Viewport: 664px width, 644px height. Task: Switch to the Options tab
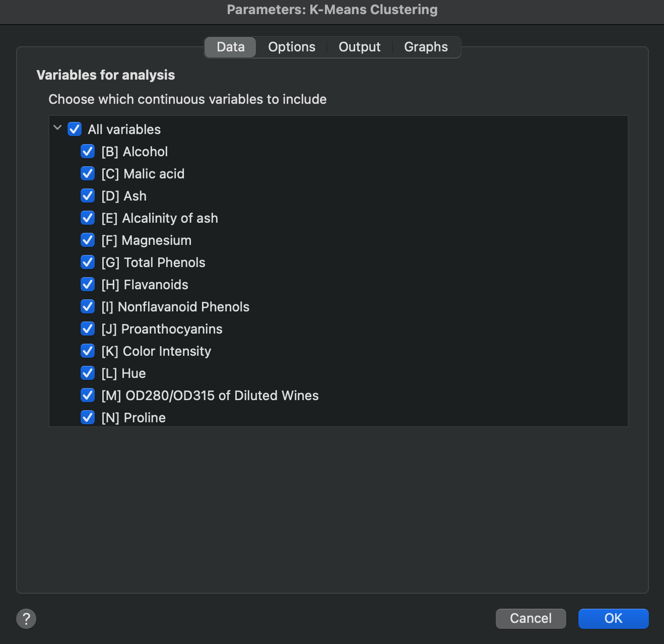[292, 47]
